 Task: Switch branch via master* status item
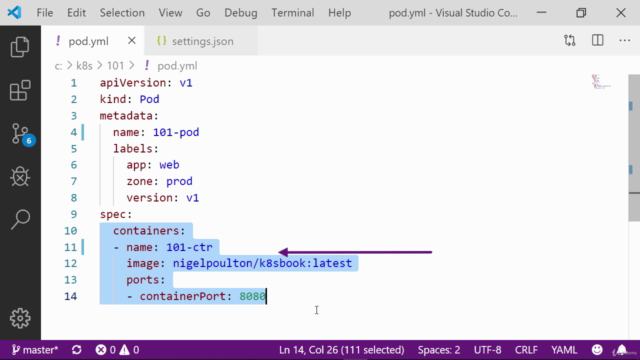[35, 350]
